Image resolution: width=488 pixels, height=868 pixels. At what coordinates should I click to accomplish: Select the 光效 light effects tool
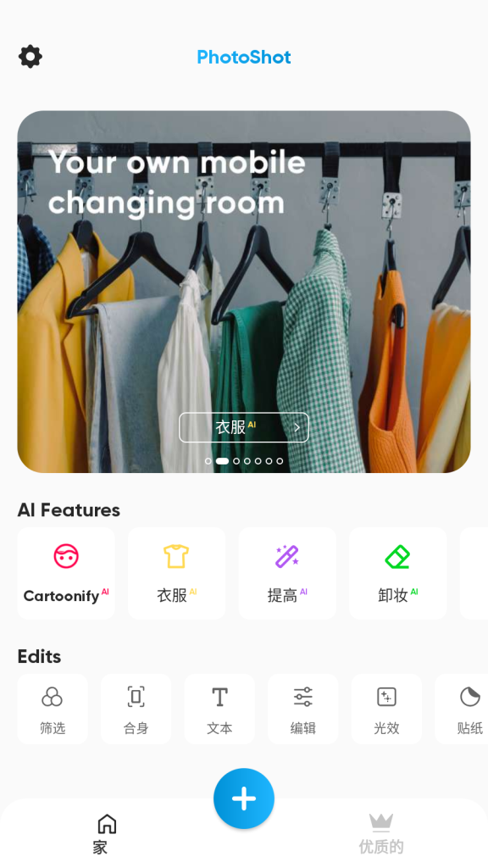pyautogui.click(x=386, y=709)
